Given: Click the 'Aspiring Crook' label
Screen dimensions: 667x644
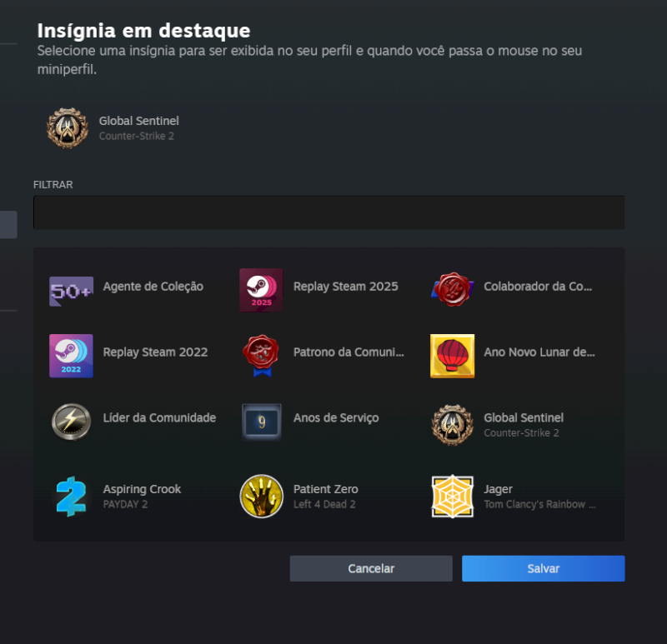Looking at the screenshot, I should tap(142, 489).
